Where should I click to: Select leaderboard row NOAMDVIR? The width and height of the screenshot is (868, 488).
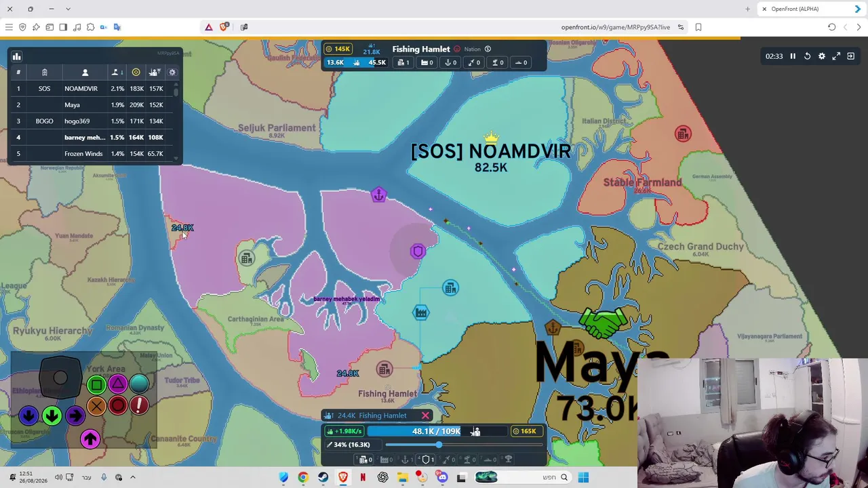click(x=91, y=89)
